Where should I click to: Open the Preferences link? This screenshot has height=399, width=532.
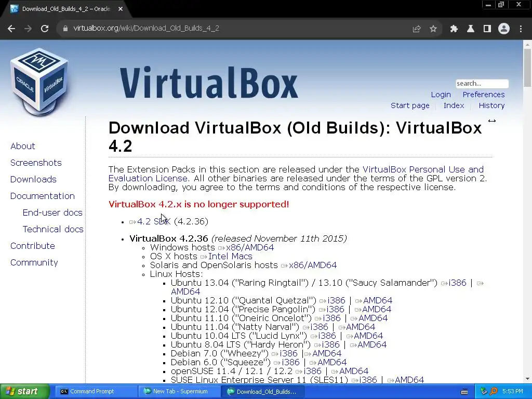pyautogui.click(x=484, y=95)
